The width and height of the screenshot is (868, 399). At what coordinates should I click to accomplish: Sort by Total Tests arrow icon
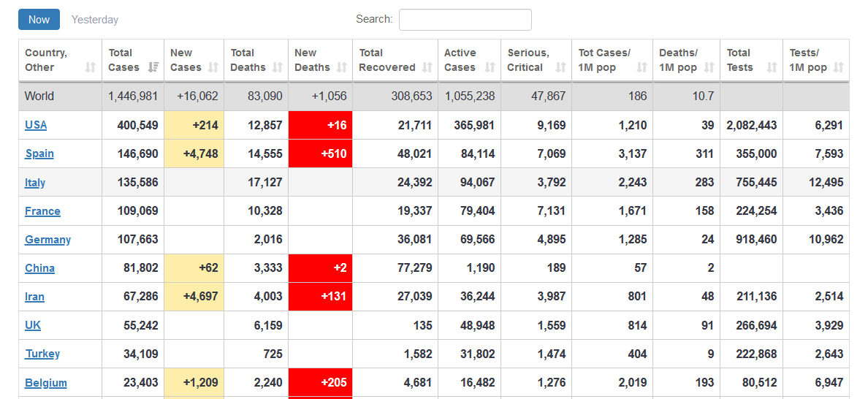point(772,67)
